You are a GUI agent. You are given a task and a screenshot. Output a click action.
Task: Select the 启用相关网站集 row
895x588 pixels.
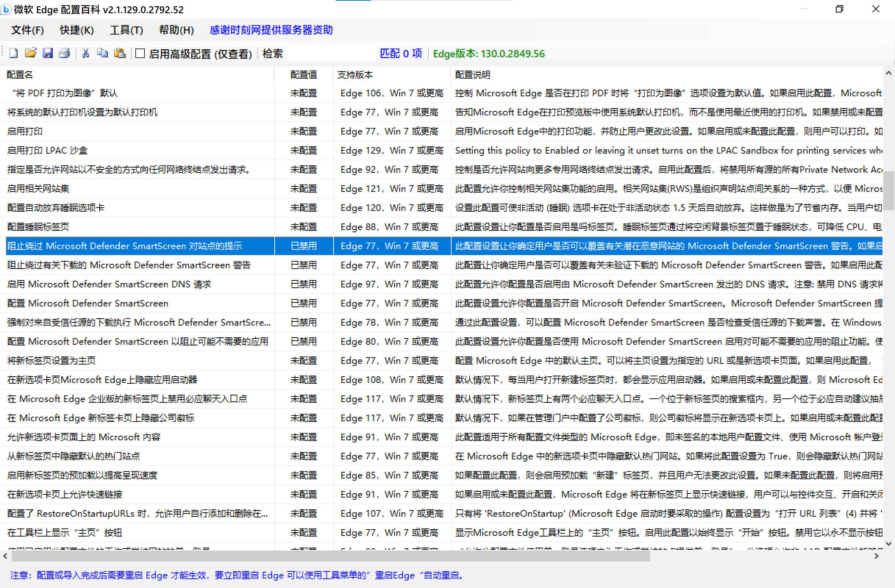(x=441, y=189)
